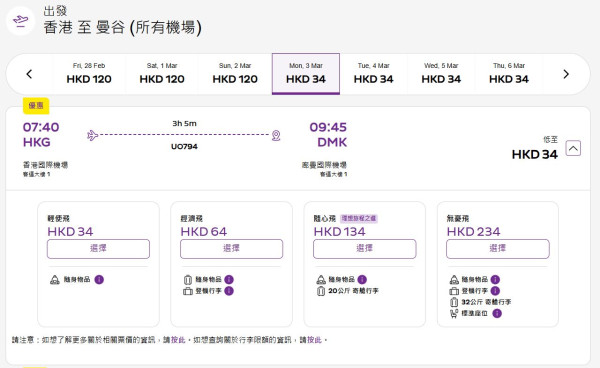Click the backpack icon in 輕便飛 card
The image size is (600, 368).
[55, 280]
